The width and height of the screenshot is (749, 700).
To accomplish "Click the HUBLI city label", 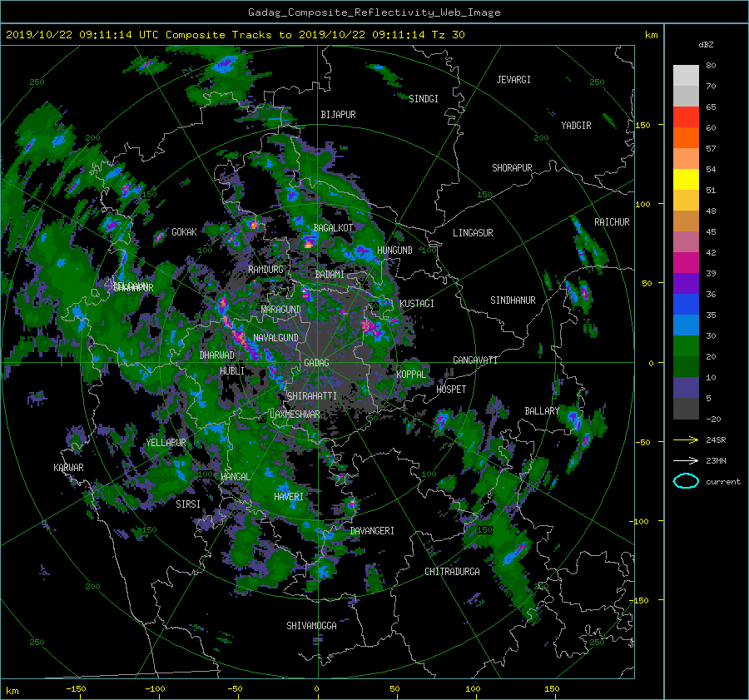I will click(x=232, y=371).
